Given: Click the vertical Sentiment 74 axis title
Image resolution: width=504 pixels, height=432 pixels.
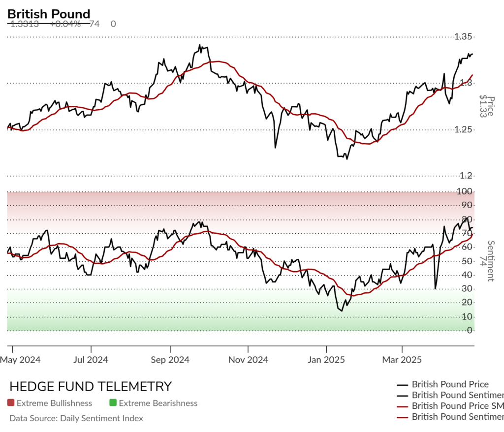Looking at the screenshot, I should 487,261.
